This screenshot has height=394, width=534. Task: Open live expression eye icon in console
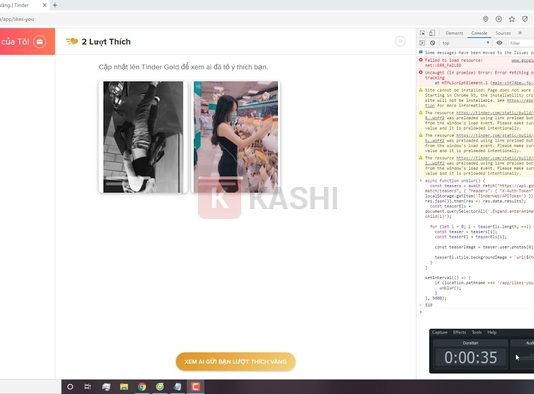[499, 43]
